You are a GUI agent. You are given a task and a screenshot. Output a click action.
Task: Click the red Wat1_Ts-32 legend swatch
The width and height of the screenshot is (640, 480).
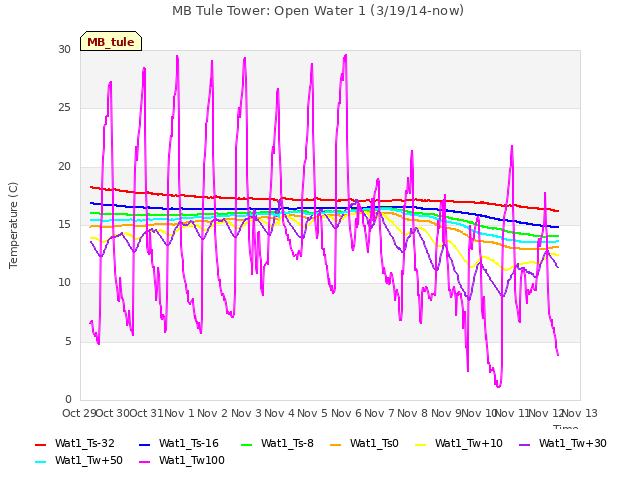(x=40, y=444)
